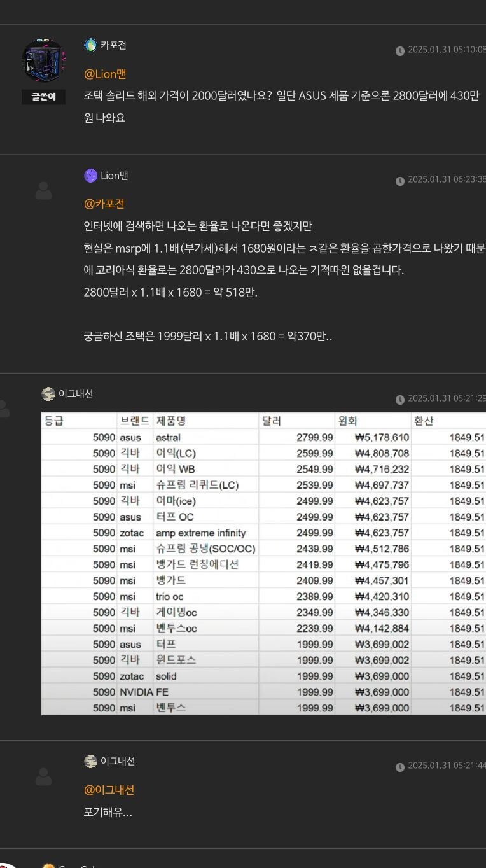Select the 2349.99 dollar cell
Screen dimensions: 486x868
(x=296, y=612)
